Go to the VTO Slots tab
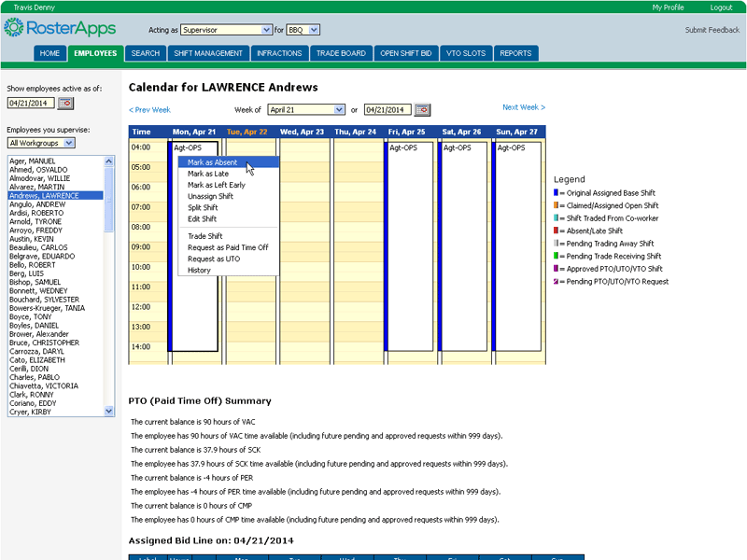Screen dimensions: 747x560 click(466, 53)
